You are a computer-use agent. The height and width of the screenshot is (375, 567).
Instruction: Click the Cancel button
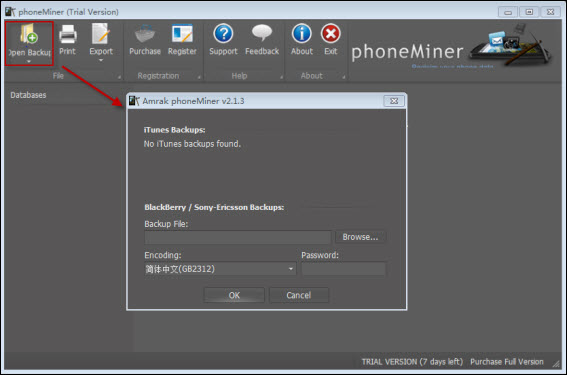(x=299, y=295)
